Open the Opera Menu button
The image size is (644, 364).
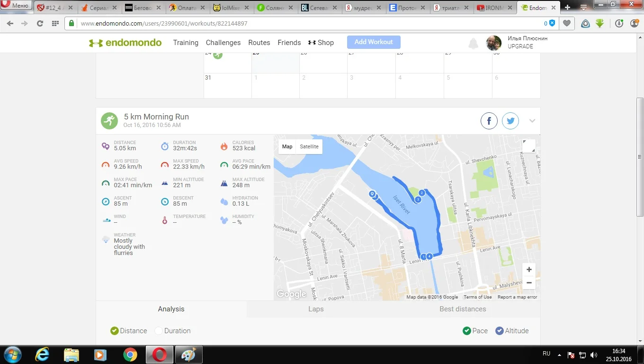(x=16, y=6)
